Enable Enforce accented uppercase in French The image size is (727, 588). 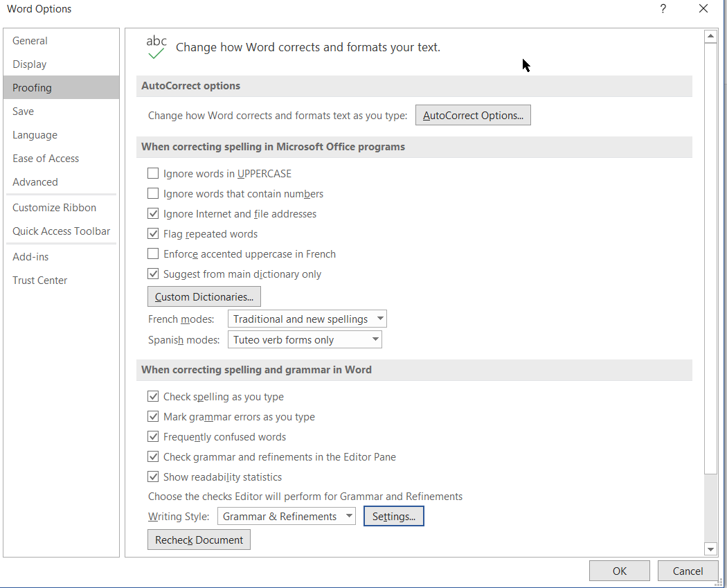(153, 253)
